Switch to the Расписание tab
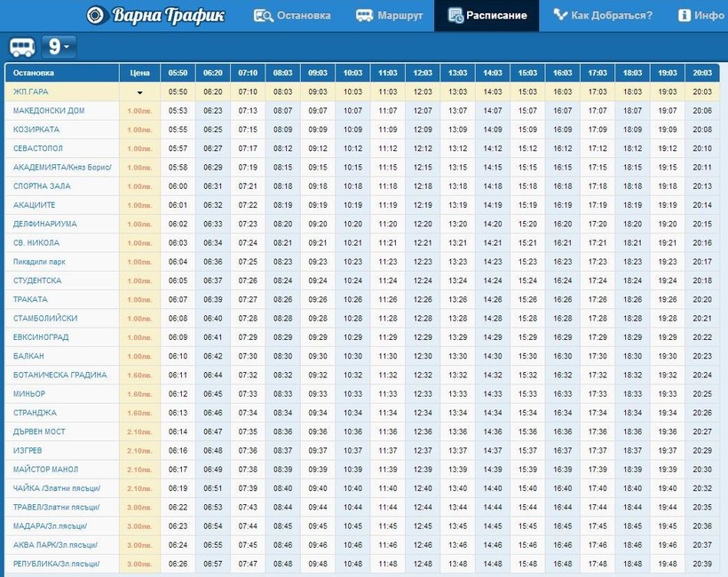This screenshot has width=728, height=577. (x=487, y=15)
